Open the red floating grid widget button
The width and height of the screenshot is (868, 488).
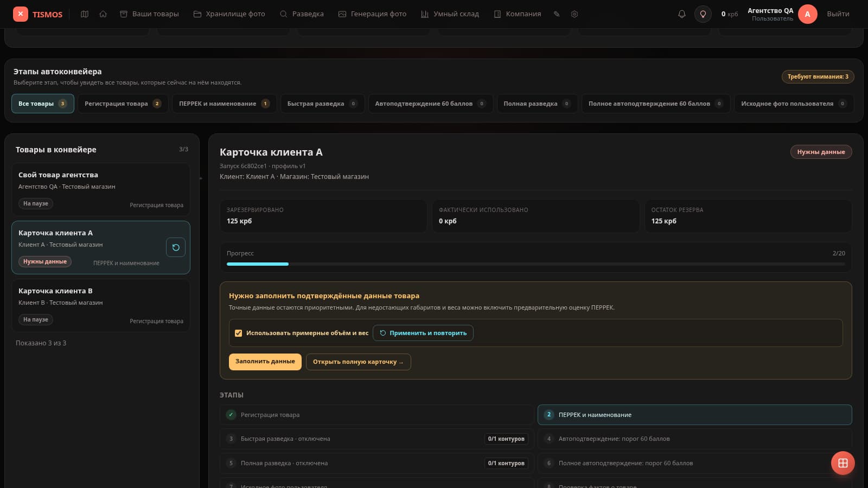point(843,463)
